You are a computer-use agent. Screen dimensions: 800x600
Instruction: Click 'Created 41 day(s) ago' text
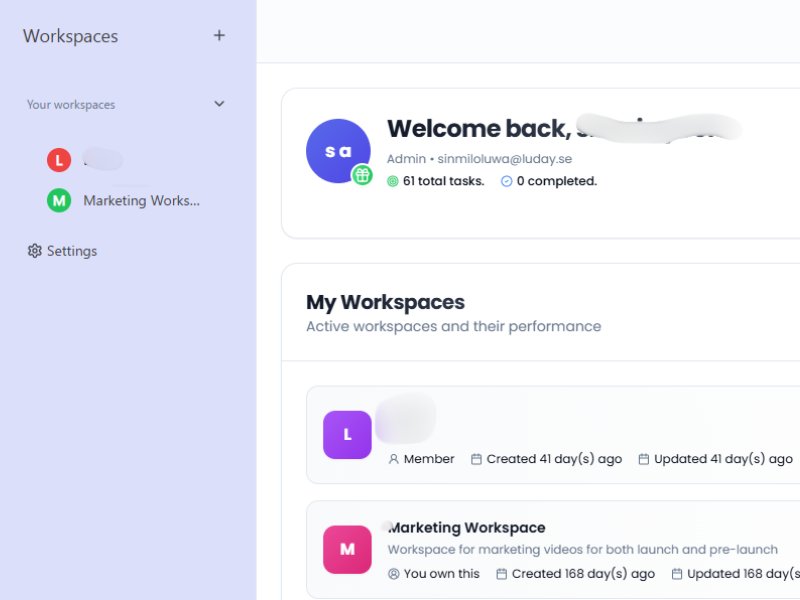554,459
